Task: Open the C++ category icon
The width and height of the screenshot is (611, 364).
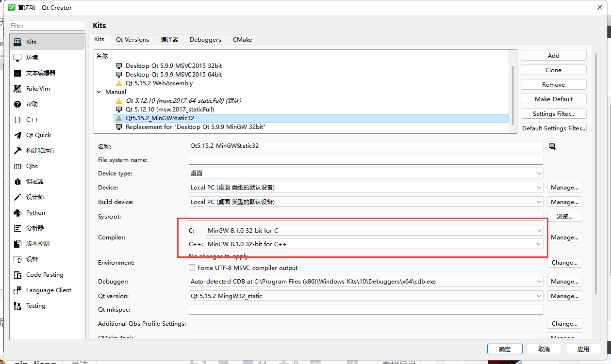Action: [x=17, y=120]
